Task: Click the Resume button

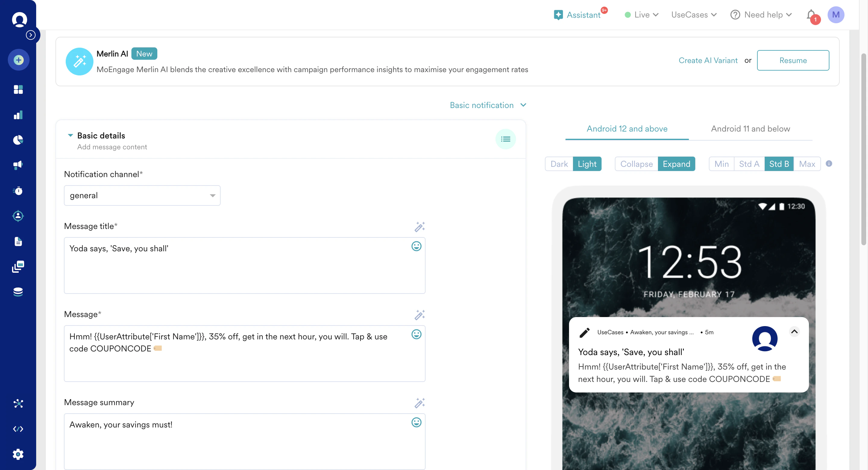Action: tap(793, 60)
